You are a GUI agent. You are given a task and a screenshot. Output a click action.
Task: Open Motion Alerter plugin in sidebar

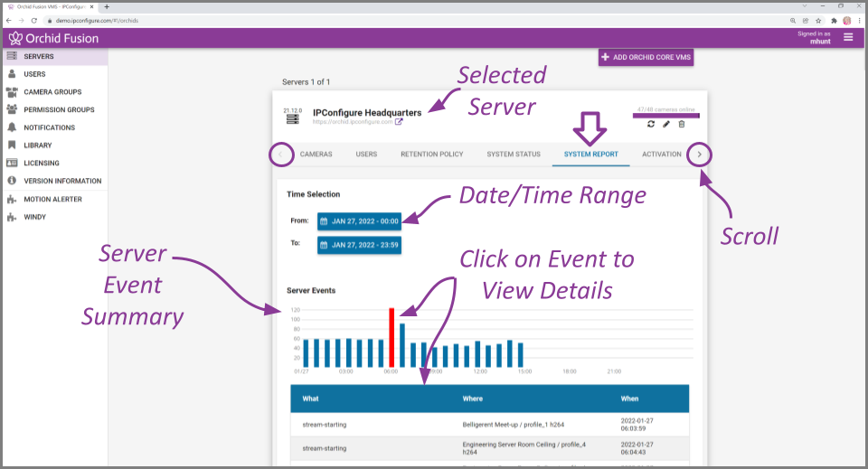coord(55,199)
